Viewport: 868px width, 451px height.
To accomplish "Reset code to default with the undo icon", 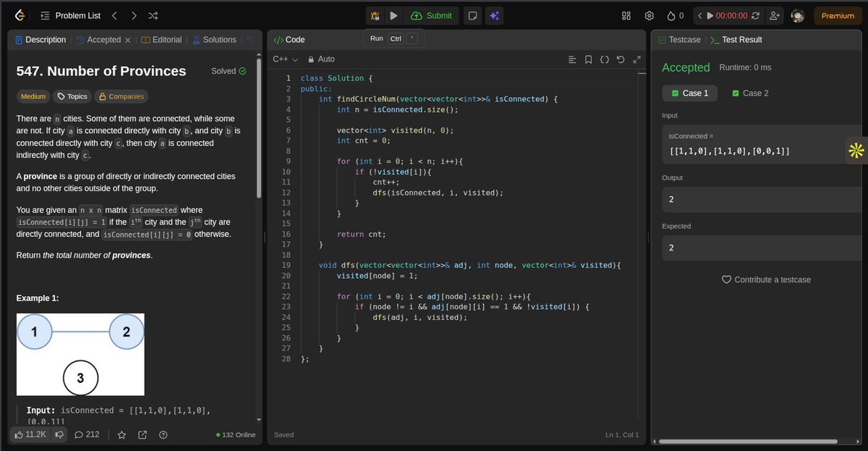I will point(621,59).
